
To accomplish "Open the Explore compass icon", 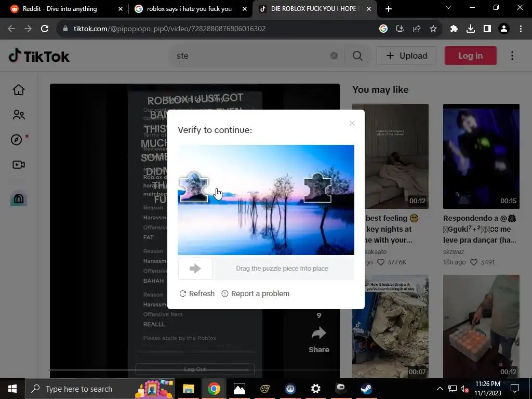I will (16, 140).
